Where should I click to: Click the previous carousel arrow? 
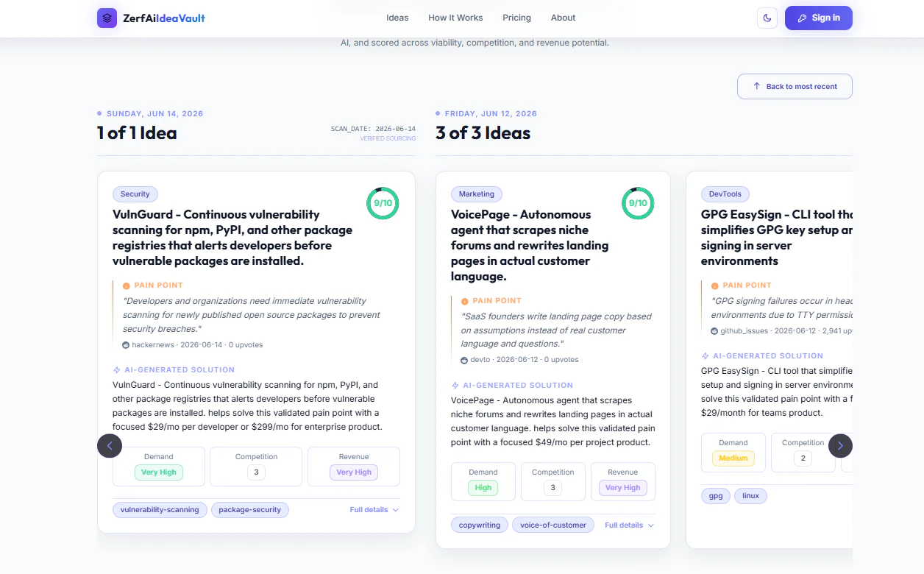110,445
